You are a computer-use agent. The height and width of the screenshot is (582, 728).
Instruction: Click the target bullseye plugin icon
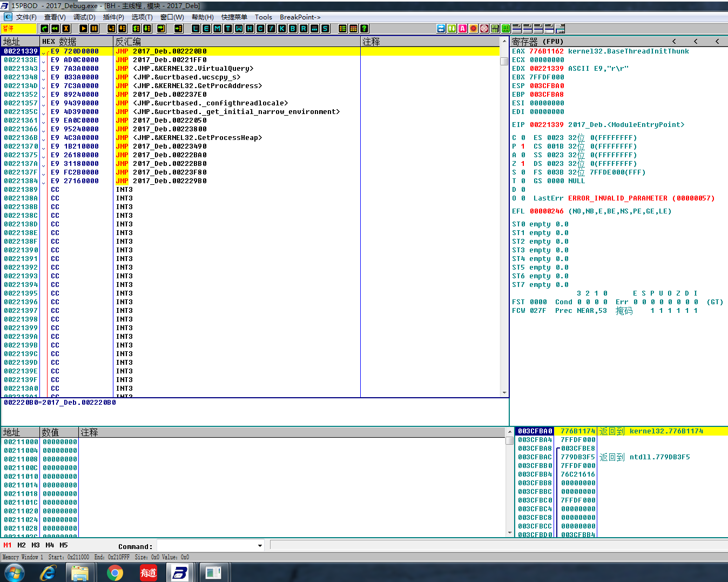484,28
